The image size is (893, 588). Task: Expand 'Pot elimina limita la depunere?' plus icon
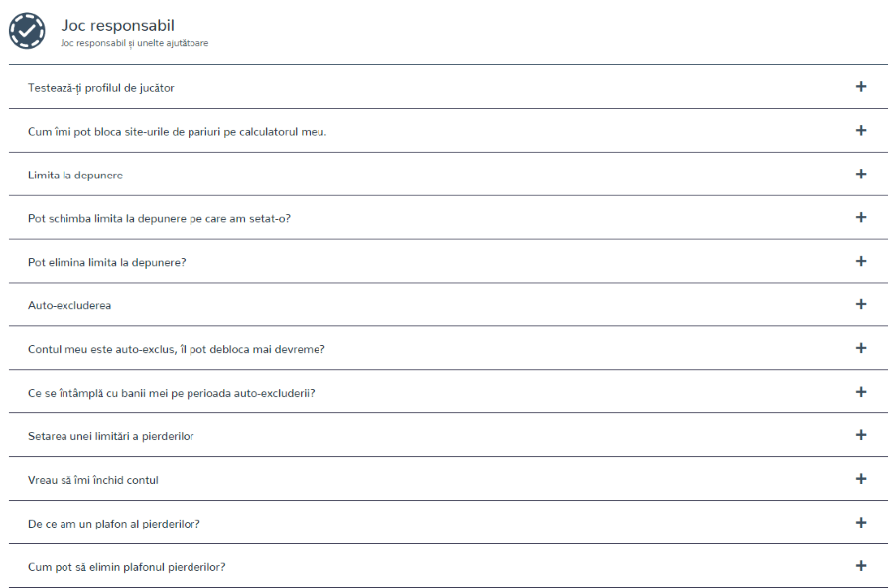[x=861, y=261]
